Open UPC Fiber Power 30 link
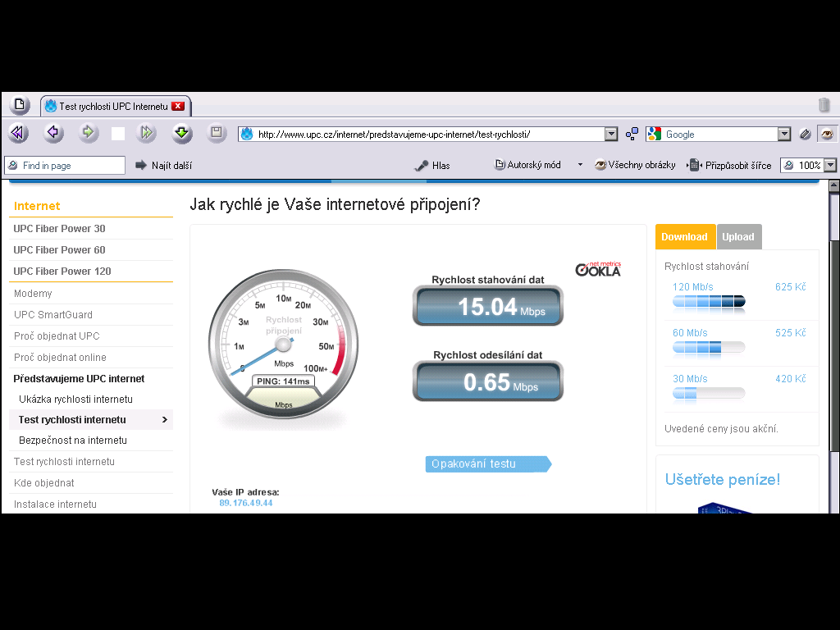Screen dimensions: 840x630 pyautogui.click(x=59, y=229)
